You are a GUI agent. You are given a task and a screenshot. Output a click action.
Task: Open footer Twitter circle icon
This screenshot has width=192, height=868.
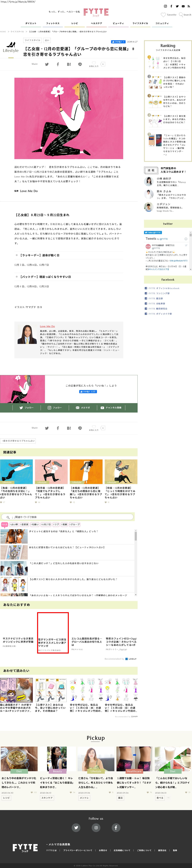click(76, 827)
